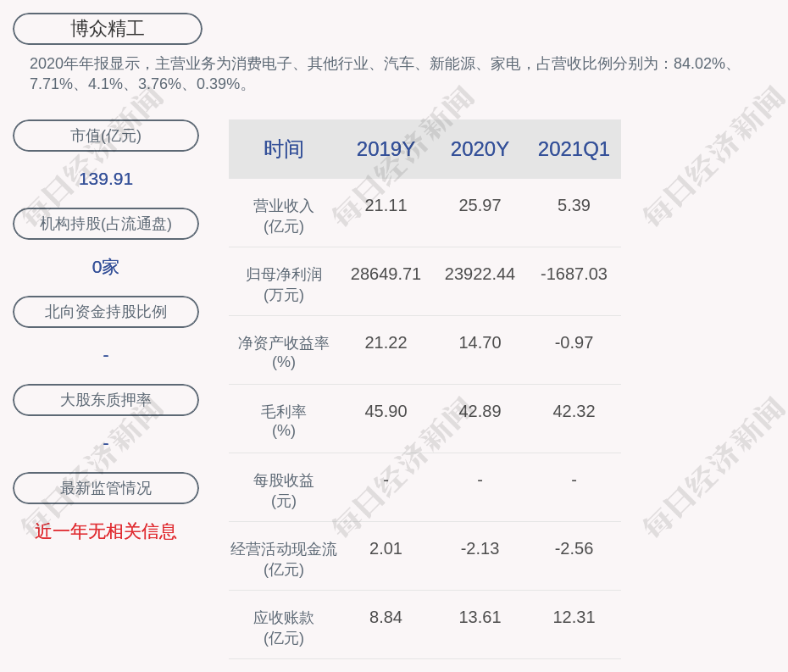Click the 机构持股(占流通盘) pill label

pyautogui.click(x=105, y=224)
